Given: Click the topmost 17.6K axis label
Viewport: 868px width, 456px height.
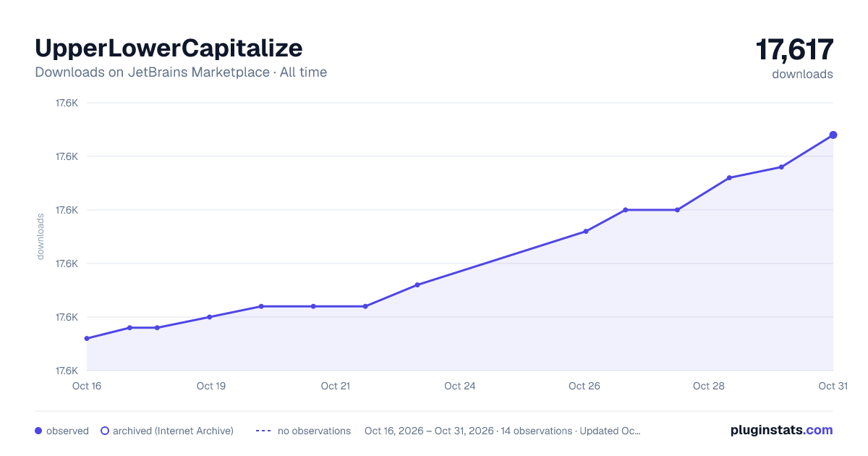Looking at the screenshot, I should pos(67,103).
